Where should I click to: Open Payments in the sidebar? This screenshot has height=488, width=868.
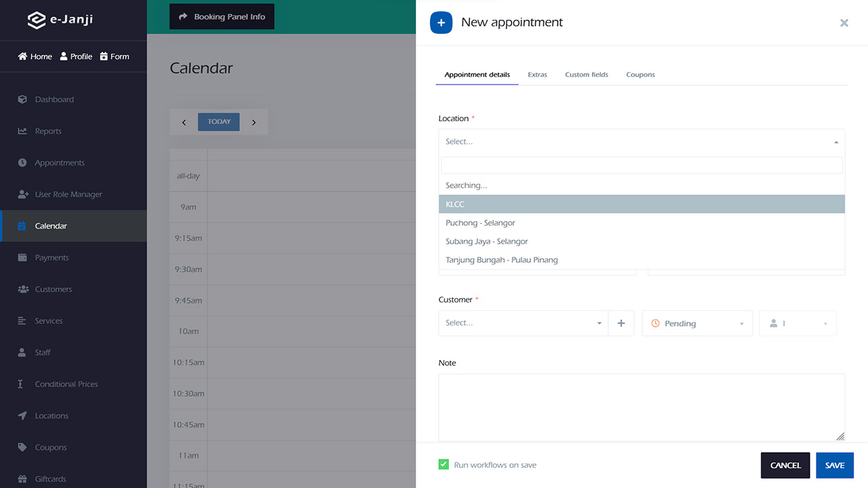coord(73,258)
